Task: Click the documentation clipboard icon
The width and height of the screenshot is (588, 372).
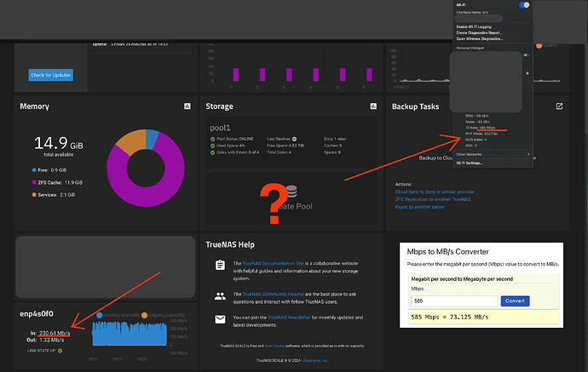Action: pyautogui.click(x=220, y=265)
